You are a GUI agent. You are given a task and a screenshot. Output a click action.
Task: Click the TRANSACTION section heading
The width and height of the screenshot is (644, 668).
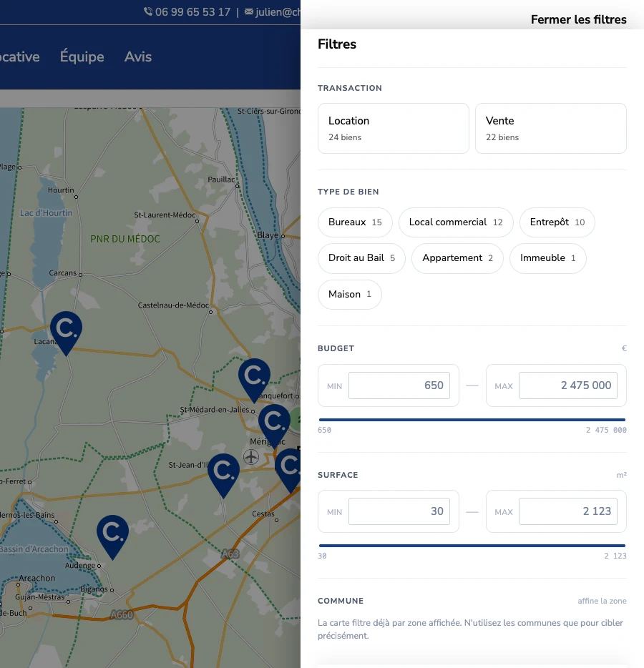point(349,88)
